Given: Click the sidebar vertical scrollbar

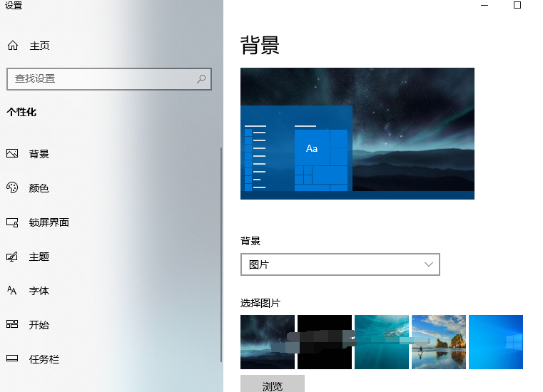Looking at the screenshot, I should (x=221, y=249).
